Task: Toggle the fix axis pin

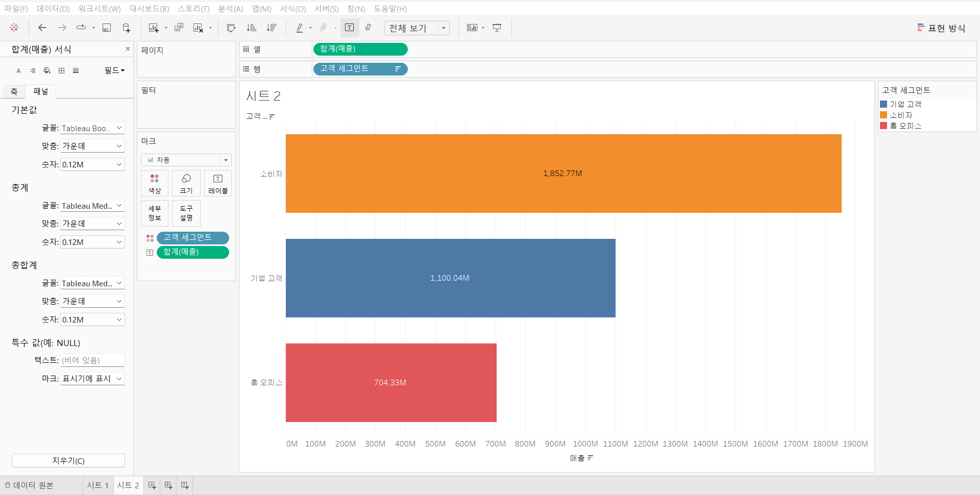Action: coord(368,28)
